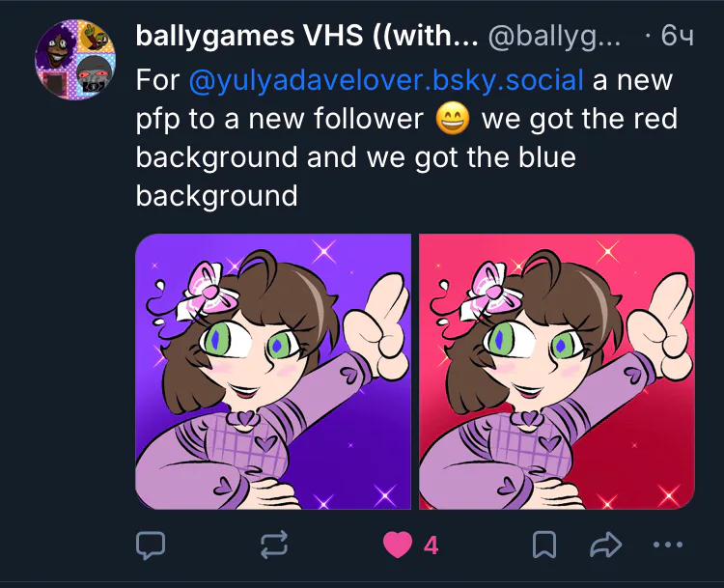
Task: Click the ballygames VHS display name
Action: (x=307, y=36)
